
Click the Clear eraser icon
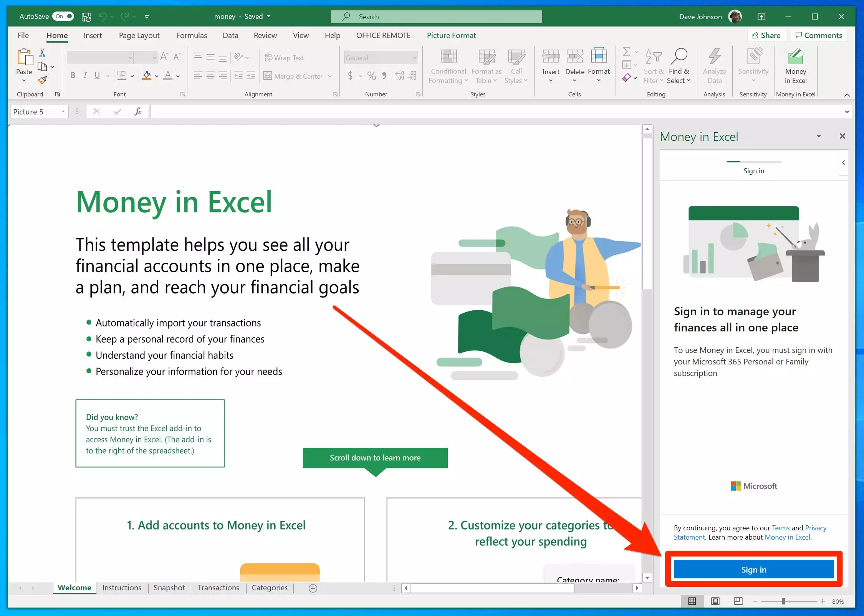pyautogui.click(x=626, y=78)
